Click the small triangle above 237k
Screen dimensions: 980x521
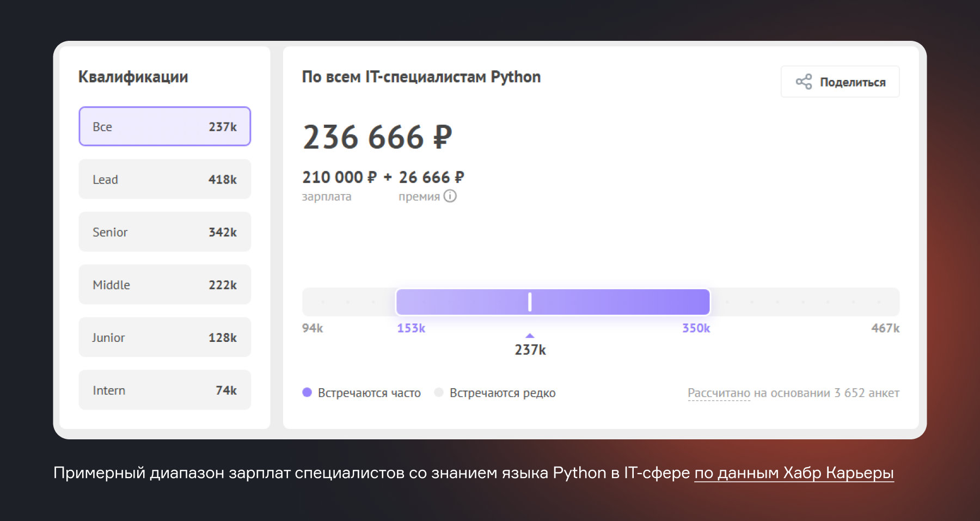point(530,336)
